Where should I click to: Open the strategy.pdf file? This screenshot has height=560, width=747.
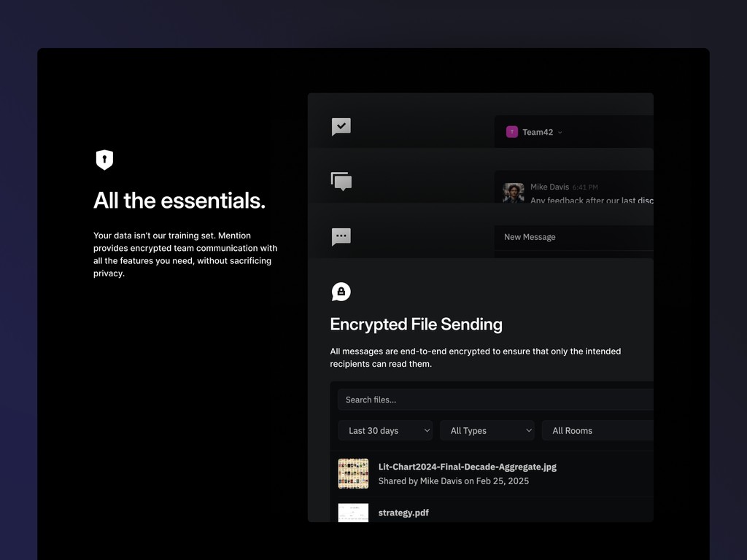[403, 513]
